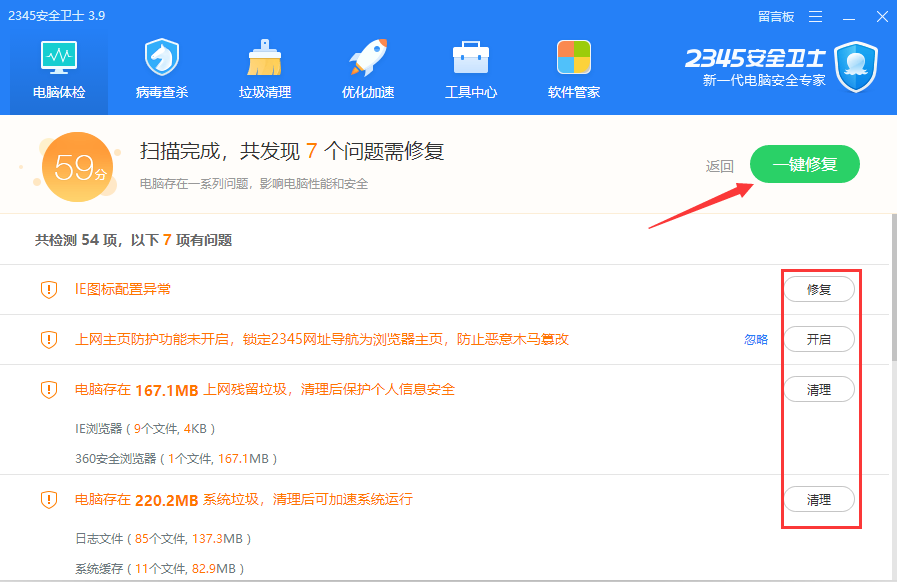This screenshot has height=582, width=897.
Task: Click the 2345安全卫士 shield logo
Action: [x=856, y=67]
